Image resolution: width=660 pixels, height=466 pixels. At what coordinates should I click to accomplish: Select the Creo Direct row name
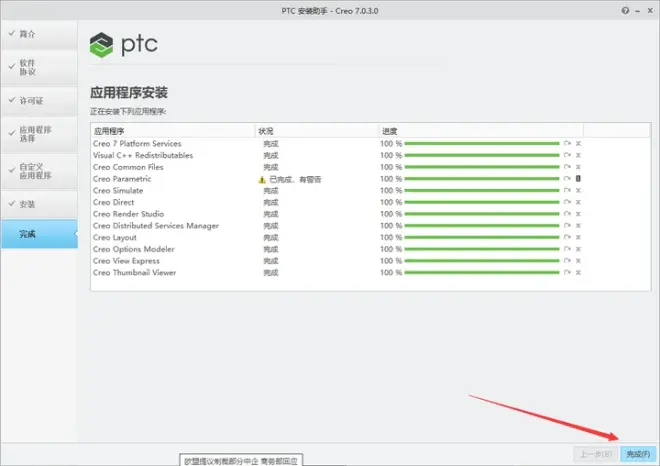click(114, 202)
